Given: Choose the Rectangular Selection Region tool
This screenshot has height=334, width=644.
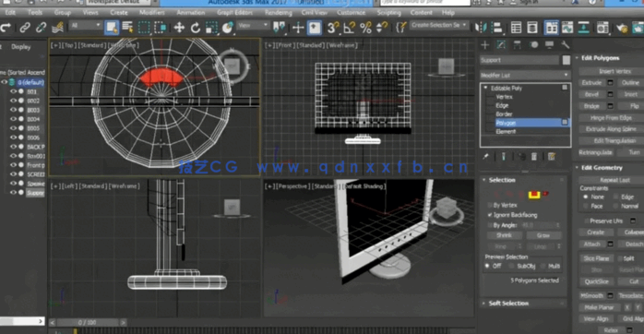Looking at the screenshot, I should 144,28.
